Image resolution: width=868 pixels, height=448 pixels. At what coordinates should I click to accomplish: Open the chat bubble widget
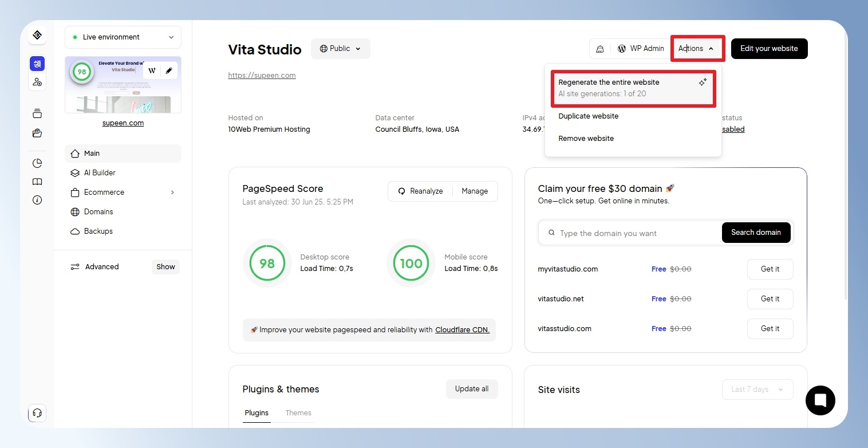point(820,400)
